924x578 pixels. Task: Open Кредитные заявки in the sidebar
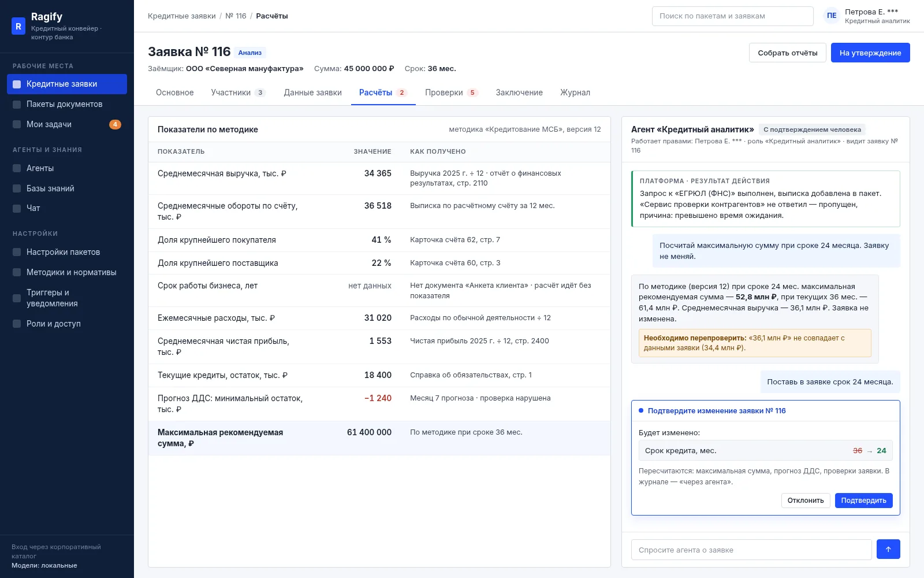(67, 84)
